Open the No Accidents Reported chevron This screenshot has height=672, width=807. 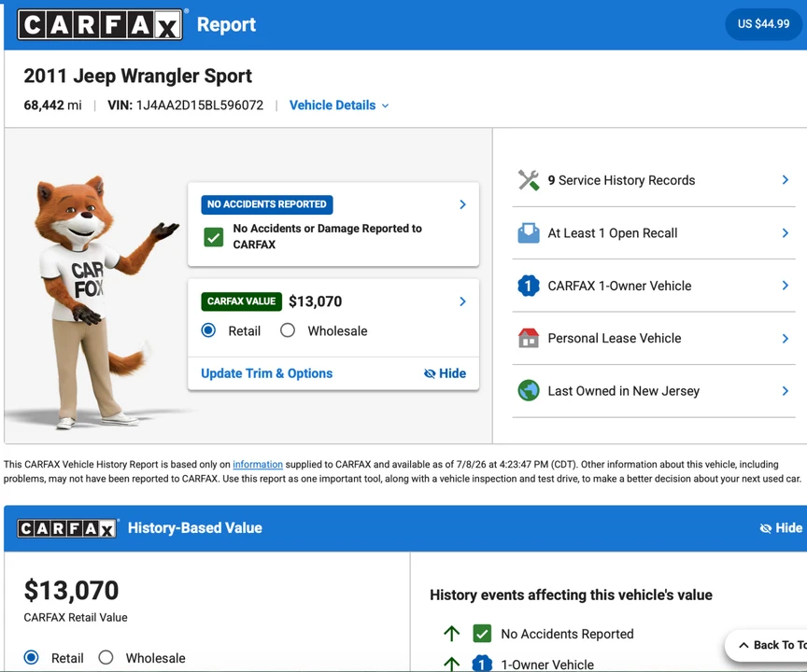[462, 204]
